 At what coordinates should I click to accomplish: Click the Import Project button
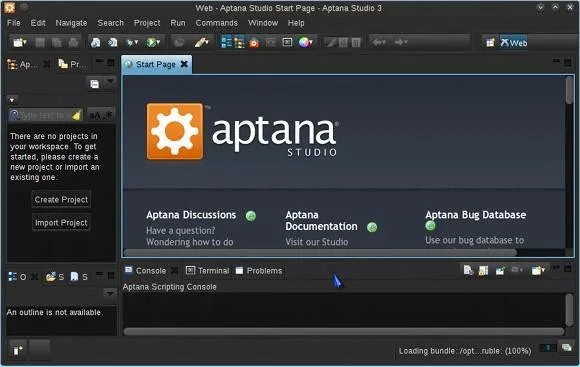[61, 223]
